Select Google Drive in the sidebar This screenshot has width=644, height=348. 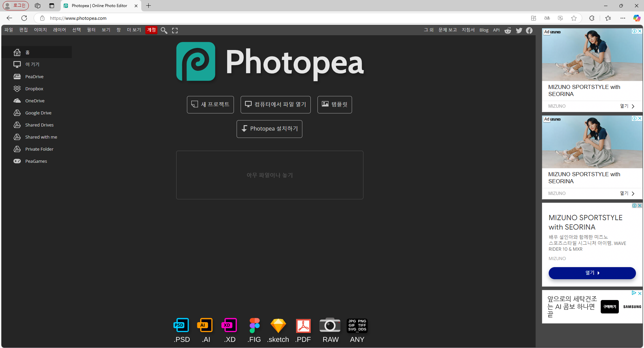tap(37, 113)
